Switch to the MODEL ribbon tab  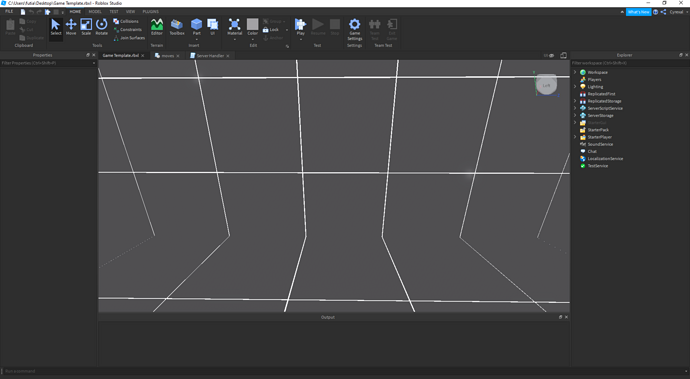pos(95,11)
